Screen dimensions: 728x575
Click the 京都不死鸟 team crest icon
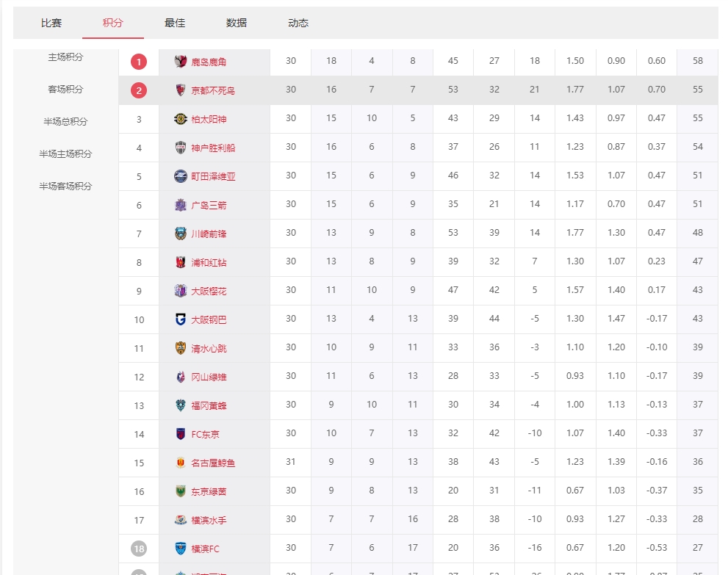(x=181, y=90)
